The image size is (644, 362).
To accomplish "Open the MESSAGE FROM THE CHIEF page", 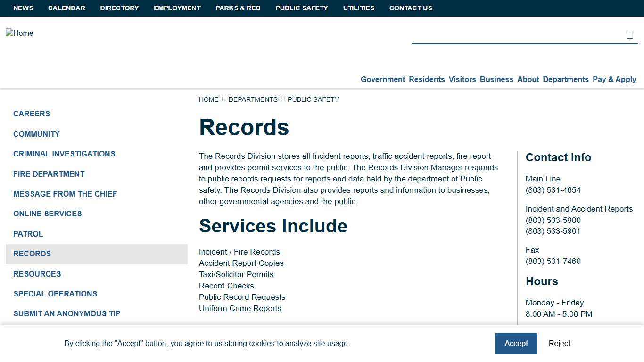I will pos(65,194).
